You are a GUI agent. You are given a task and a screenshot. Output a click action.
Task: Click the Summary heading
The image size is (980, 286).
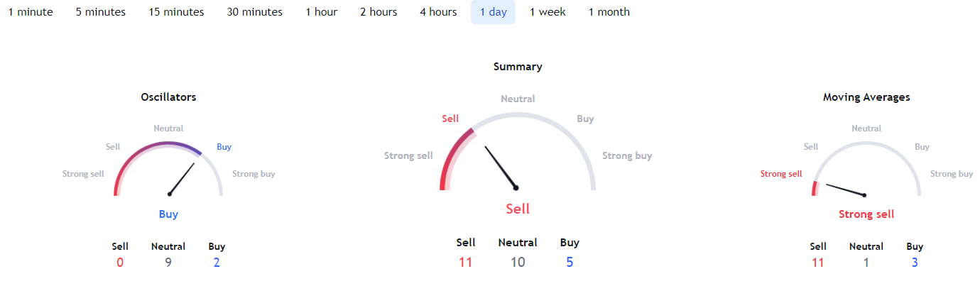click(518, 67)
